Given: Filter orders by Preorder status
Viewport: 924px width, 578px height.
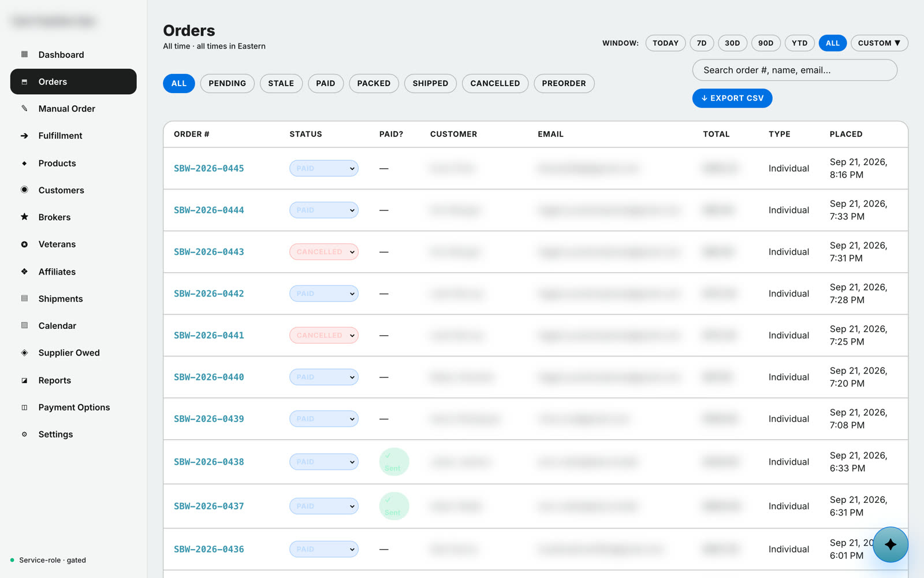Looking at the screenshot, I should pyautogui.click(x=564, y=83).
